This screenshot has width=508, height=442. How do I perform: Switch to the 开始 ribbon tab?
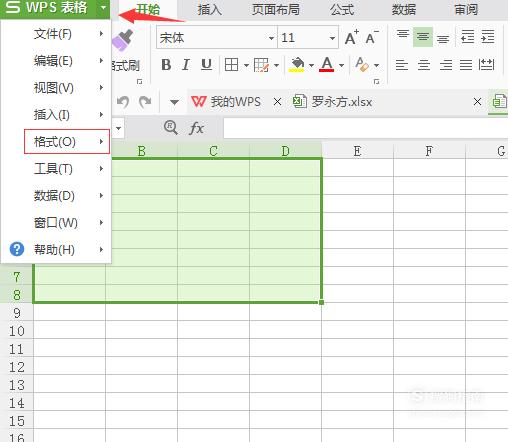pos(148,9)
